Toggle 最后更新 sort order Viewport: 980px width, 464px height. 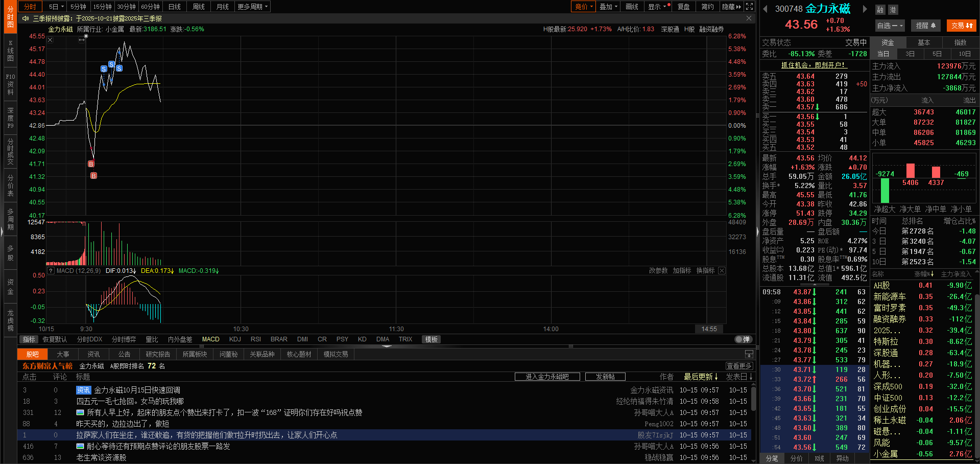701,377
